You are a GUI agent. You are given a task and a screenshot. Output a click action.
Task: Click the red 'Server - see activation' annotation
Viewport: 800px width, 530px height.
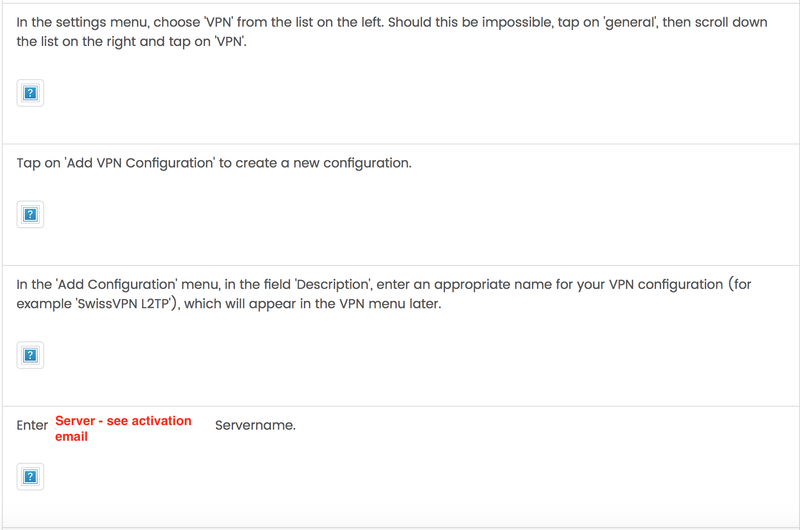pyautogui.click(x=123, y=421)
